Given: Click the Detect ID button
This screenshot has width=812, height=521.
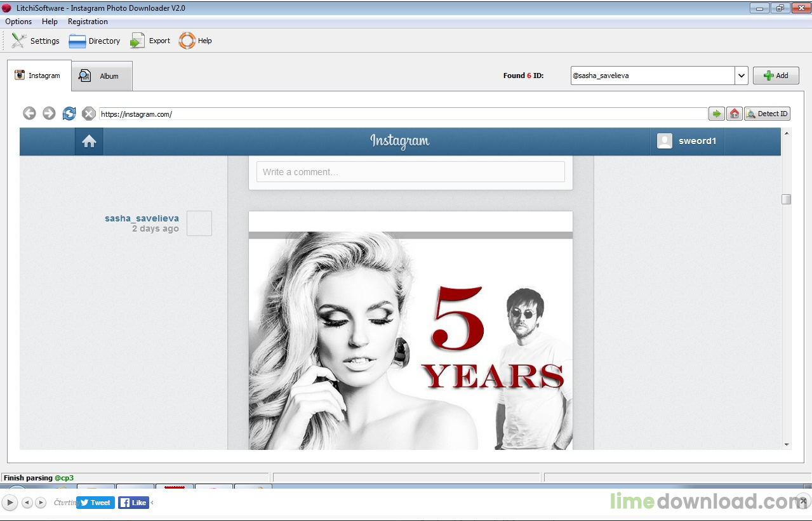Looking at the screenshot, I should coord(767,114).
